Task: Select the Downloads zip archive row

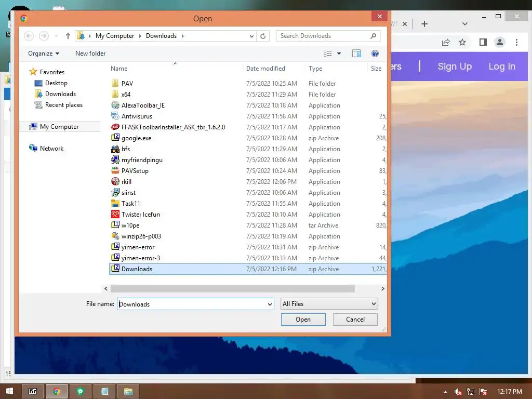Action: [x=248, y=269]
